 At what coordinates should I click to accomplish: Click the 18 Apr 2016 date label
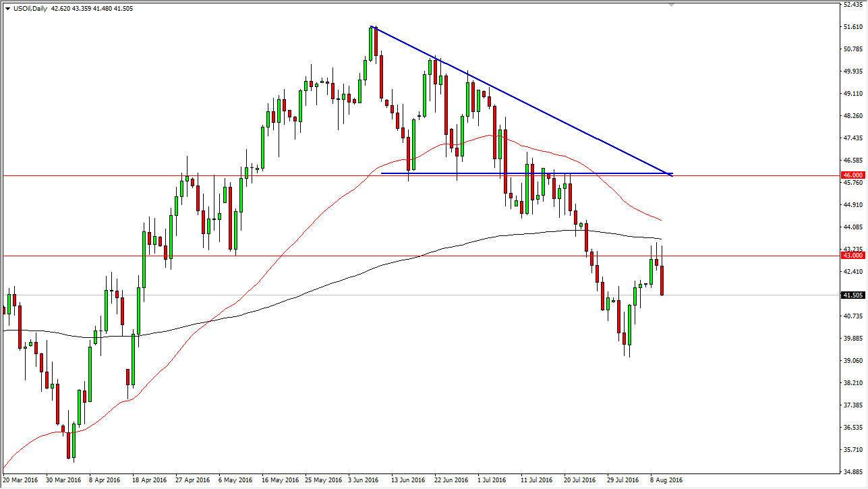[150, 480]
